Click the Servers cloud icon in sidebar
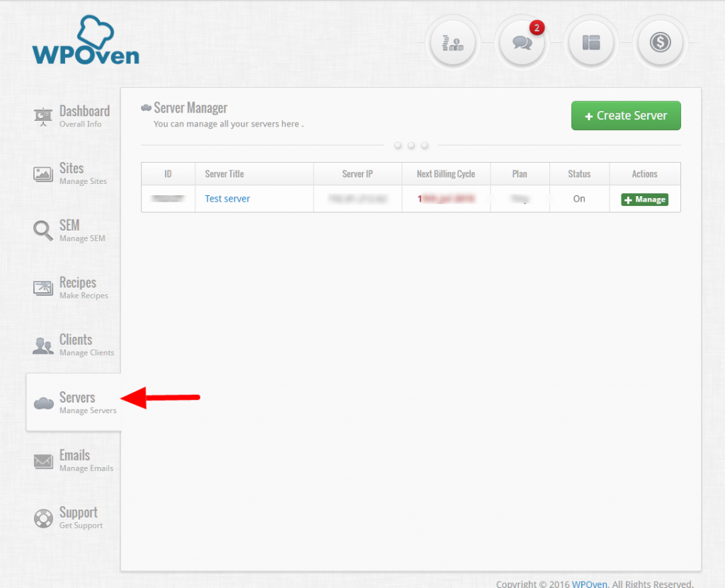725x588 pixels. [44, 403]
